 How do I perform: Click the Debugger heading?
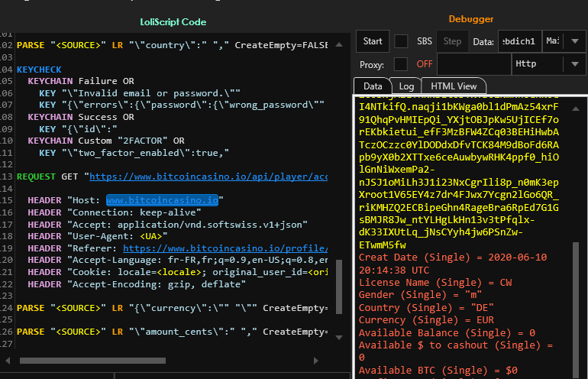tap(471, 19)
